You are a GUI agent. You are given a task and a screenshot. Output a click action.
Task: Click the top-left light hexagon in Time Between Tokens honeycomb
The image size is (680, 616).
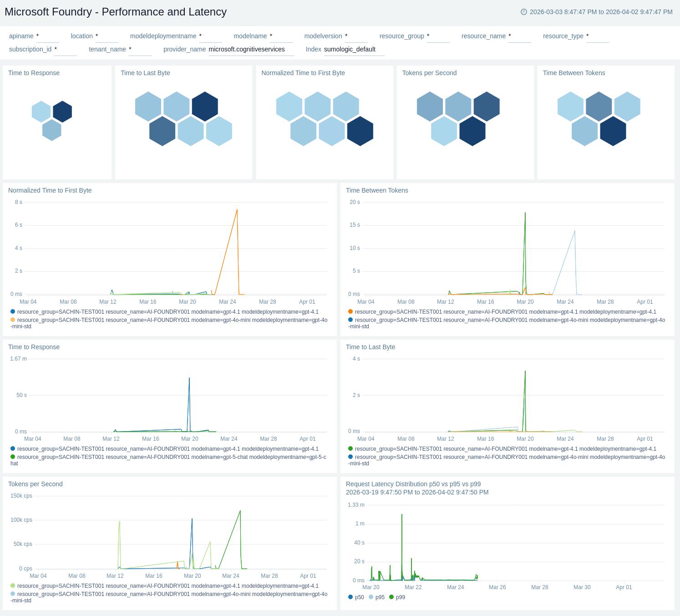(570, 107)
